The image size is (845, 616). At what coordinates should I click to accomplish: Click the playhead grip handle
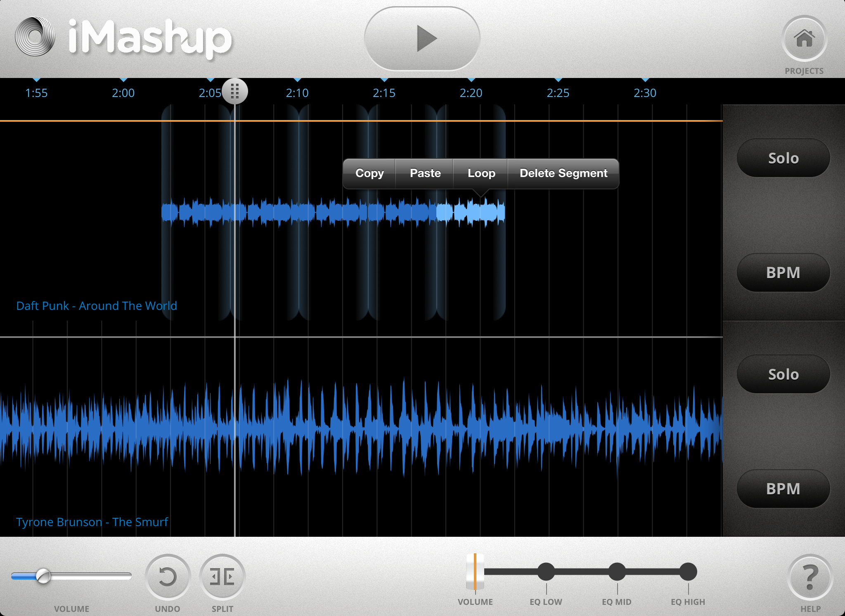tap(235, 91)
